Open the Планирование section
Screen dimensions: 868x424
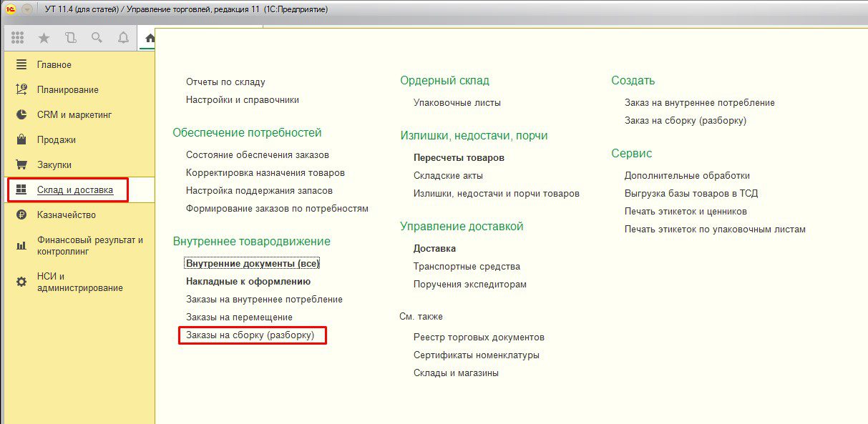[x=67, y=90]
